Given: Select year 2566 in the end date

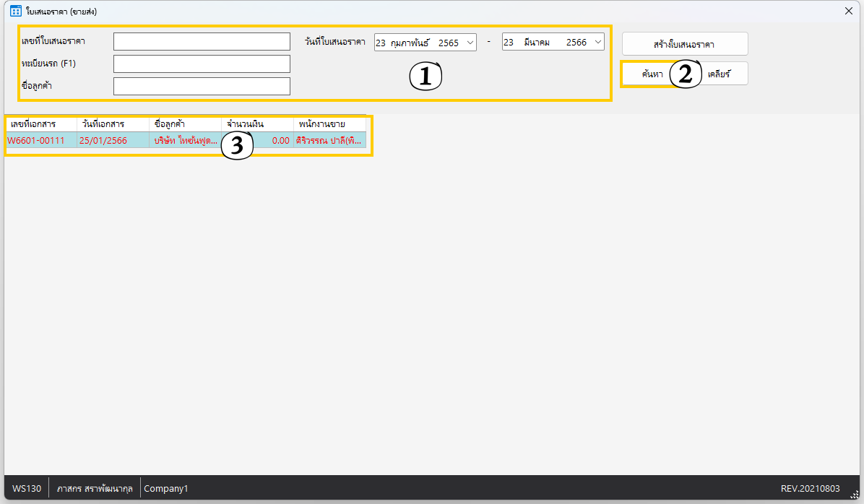Looking at the screenshot, I should 576,43.
